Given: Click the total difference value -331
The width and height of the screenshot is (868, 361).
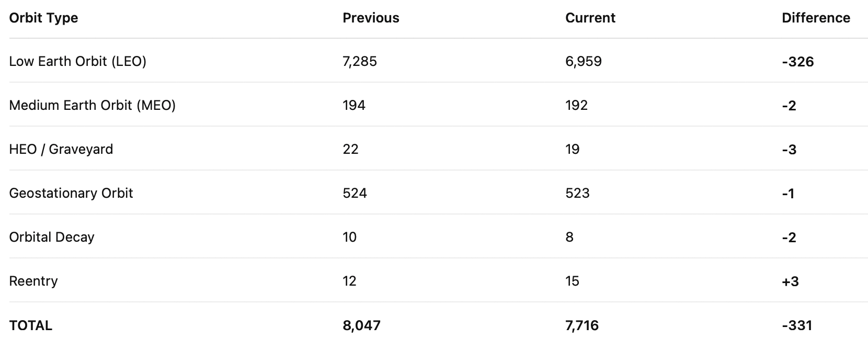Looking at the screenshot, I should click(x=797, y=325).
